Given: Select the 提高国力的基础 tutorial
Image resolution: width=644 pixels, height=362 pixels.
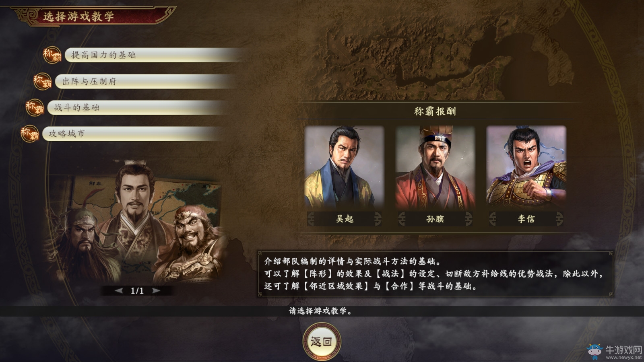Looking at the screenshot, I should pos(153,55).
